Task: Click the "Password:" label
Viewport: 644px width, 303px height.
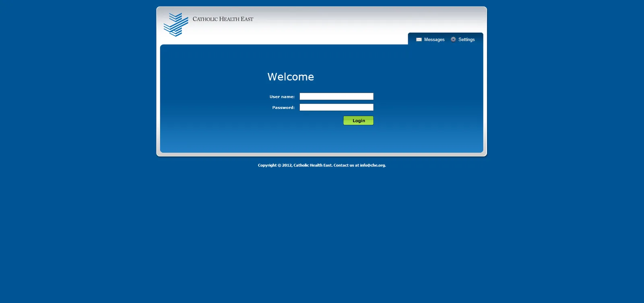Action: coord(283,108)
